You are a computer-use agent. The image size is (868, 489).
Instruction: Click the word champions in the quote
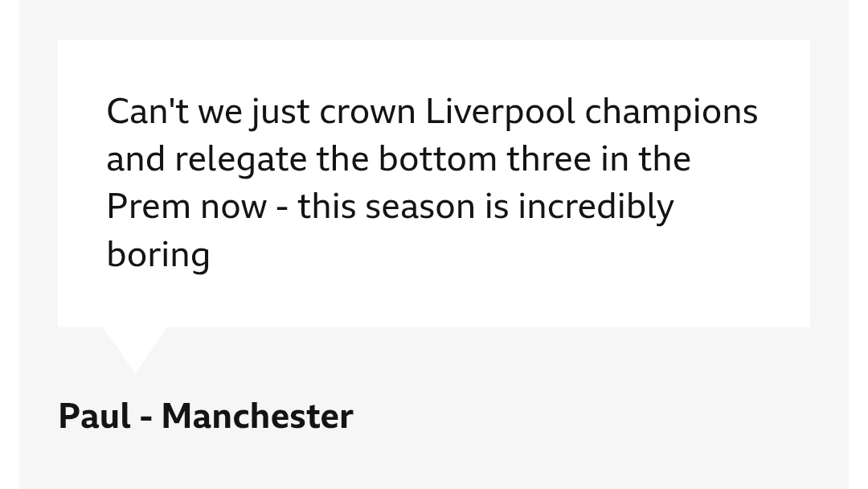click(671, 112)
